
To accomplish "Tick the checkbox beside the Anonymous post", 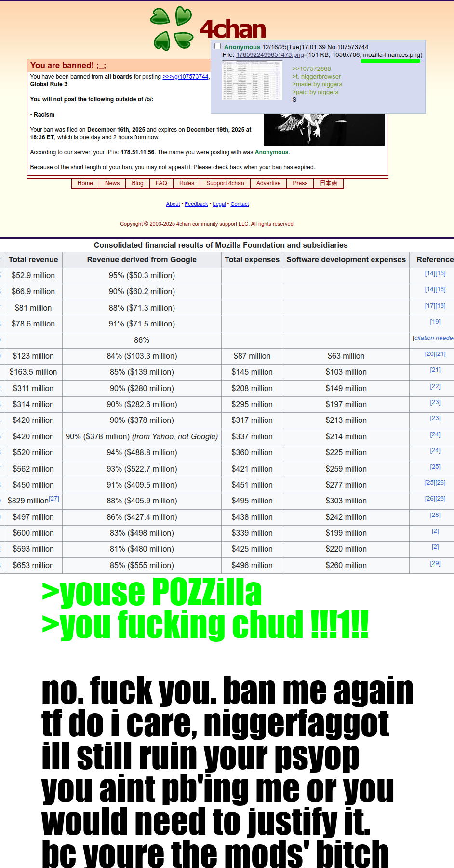I will [218, 46].
